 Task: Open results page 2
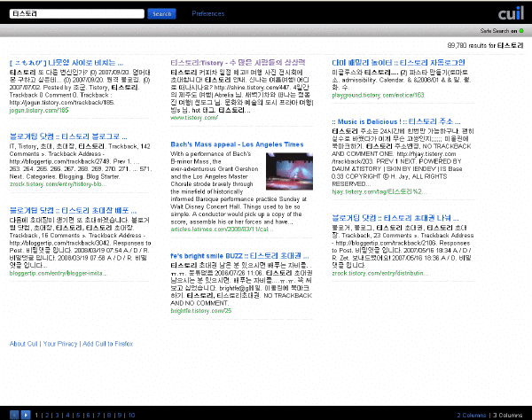(47, 415)
